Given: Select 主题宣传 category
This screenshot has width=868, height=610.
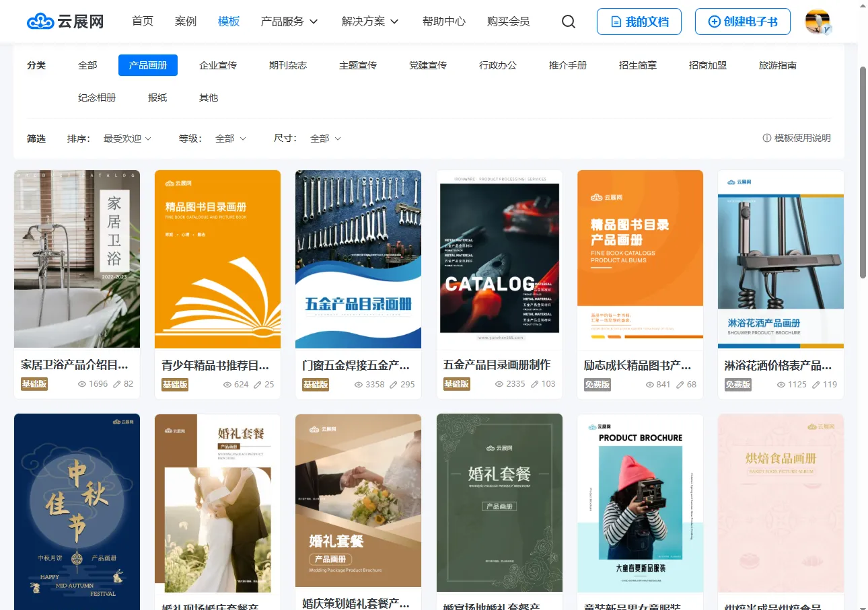Looking at the screenshot, I should pyautogui.click(x=358, y=65).
